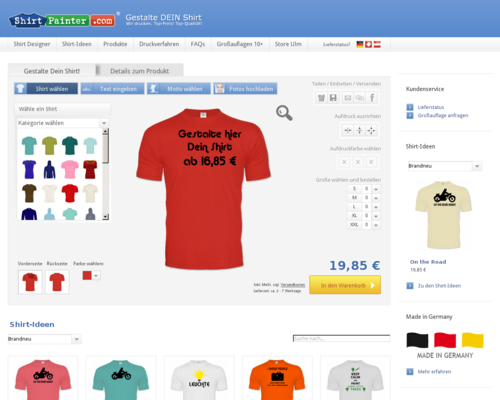
Task: Open Druckverfahren menu item
Action: coord(159,44)
